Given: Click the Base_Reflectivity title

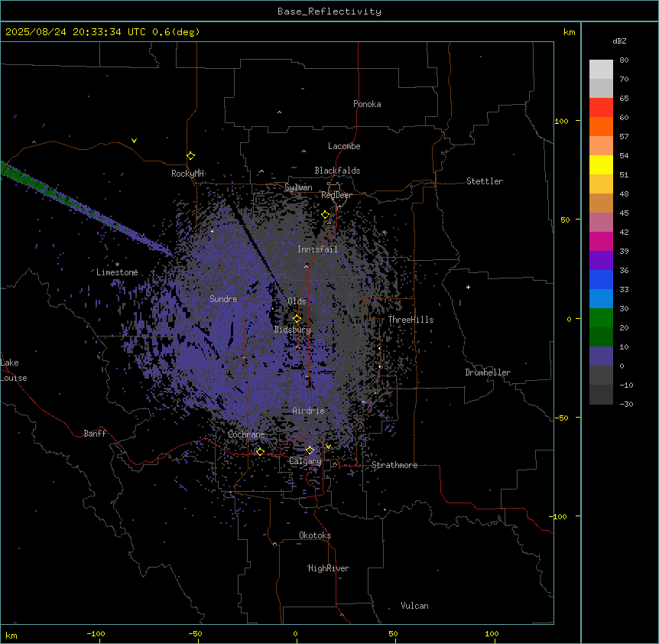Looking at the screenshot, I should pyautogui.click(x=329, y=11).
